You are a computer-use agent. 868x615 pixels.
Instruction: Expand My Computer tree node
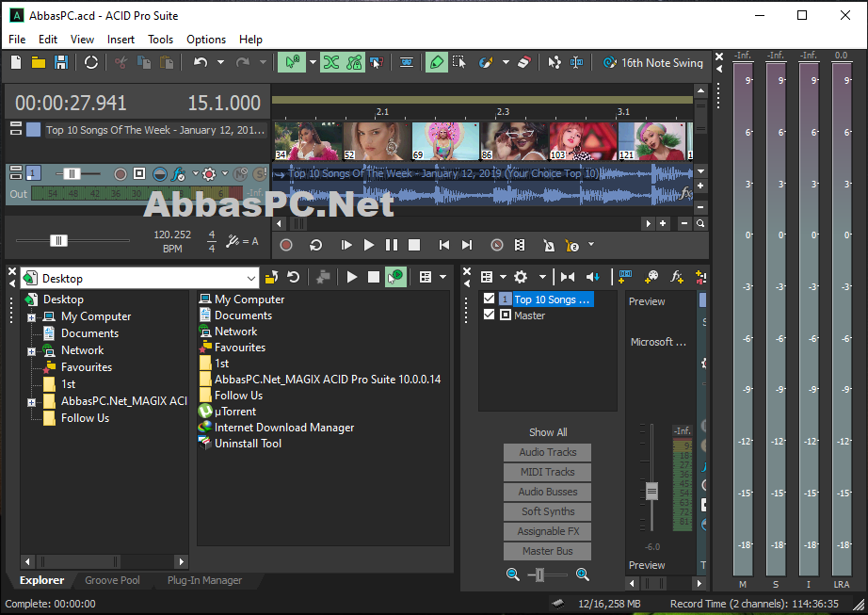pyautogui.click(x=32, y=317)
